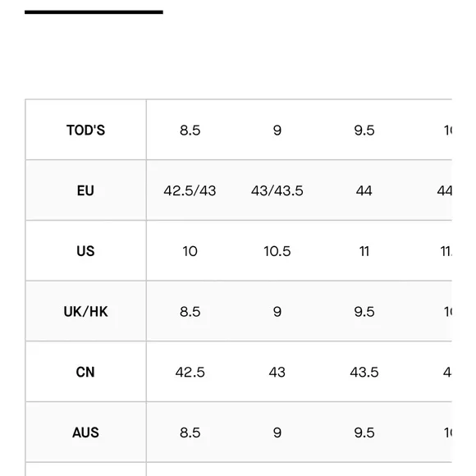Click EU size 43/43.5 cell
476x476 pixels.
[277, 190]
